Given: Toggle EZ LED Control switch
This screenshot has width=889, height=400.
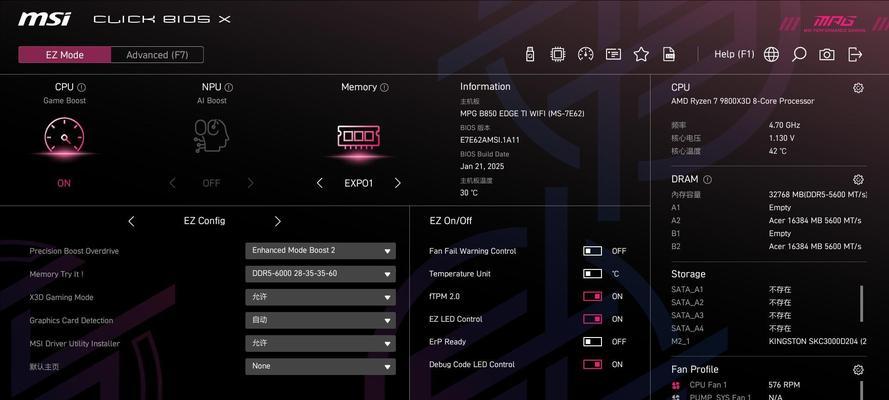Looking at the screenshot, I should pos(592,319).
